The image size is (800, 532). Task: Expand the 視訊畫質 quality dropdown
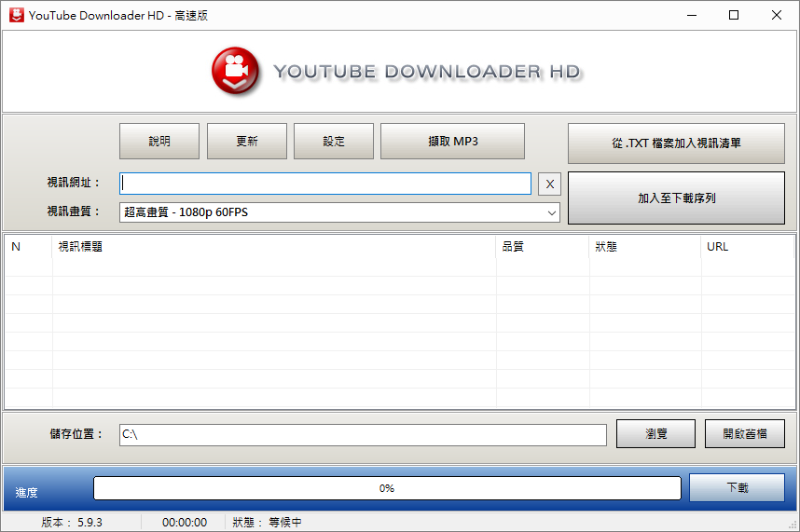[551, 212]
